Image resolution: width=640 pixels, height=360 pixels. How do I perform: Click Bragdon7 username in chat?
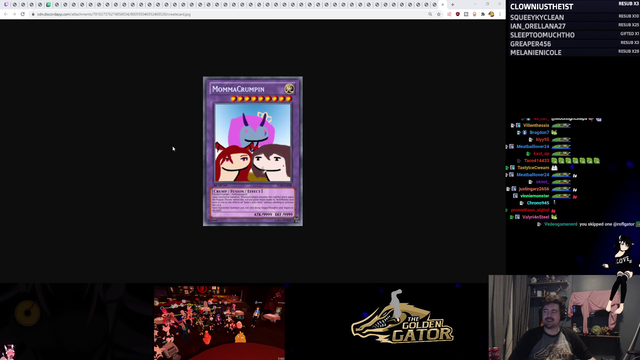tap(539, 133)
